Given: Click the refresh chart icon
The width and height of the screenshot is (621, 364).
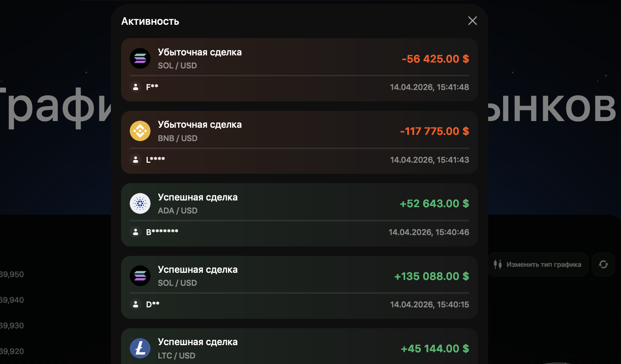Looking at the screenshot, I should pyautogui.click(x=604, y=265).
